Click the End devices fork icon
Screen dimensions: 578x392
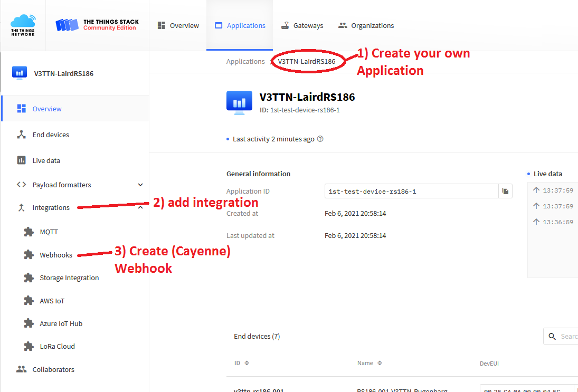[22, 135]
